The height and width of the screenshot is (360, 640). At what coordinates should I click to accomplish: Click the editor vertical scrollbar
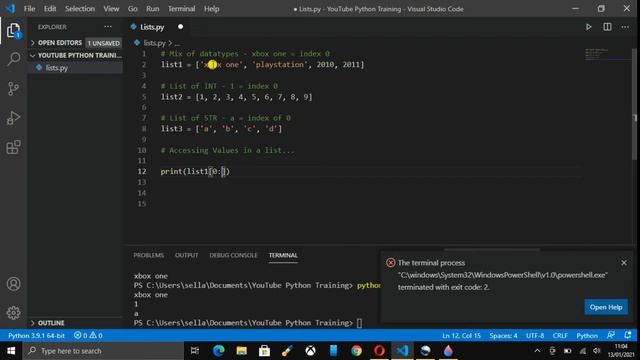coord(635,104)
